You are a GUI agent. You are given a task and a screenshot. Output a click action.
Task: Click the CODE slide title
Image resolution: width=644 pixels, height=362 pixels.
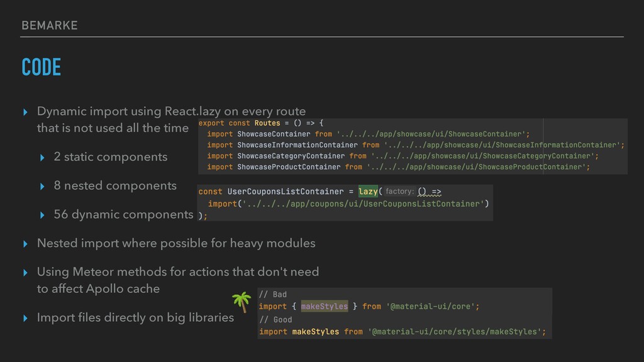(41, 67)
